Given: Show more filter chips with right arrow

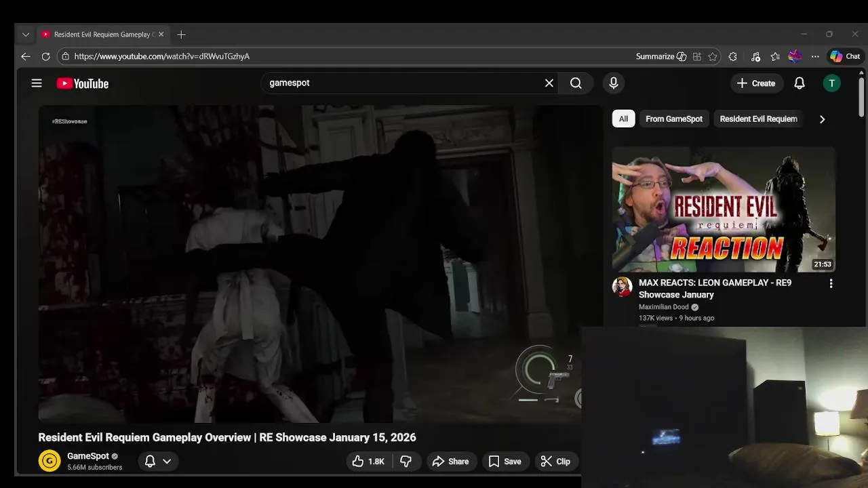Looking at the screenshot, I should coord(822,119).
